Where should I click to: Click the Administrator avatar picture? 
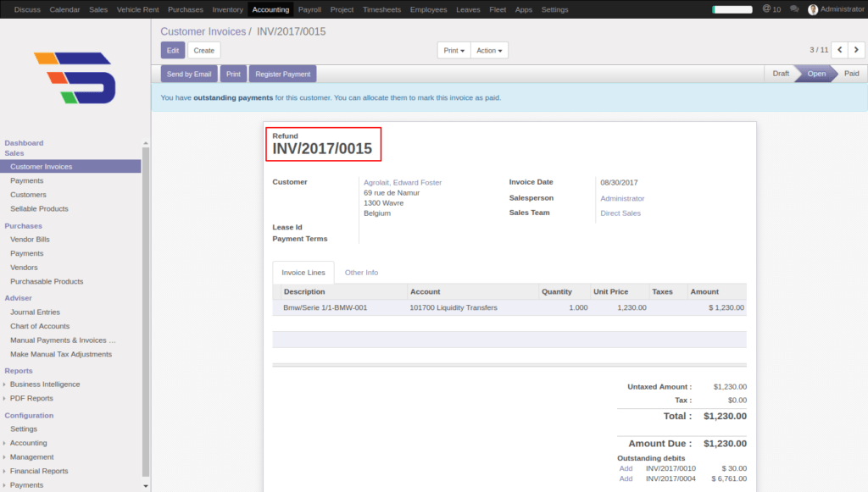[813, 9]
